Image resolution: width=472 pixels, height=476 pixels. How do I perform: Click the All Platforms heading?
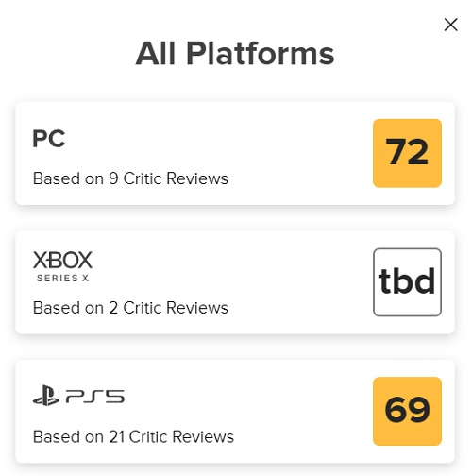pos(235,54)
